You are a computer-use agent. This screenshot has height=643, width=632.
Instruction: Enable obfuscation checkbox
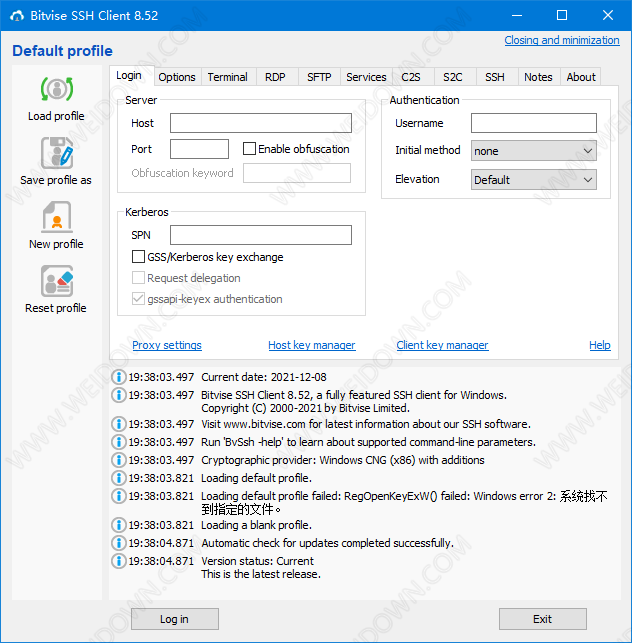[x=249, y=148]
